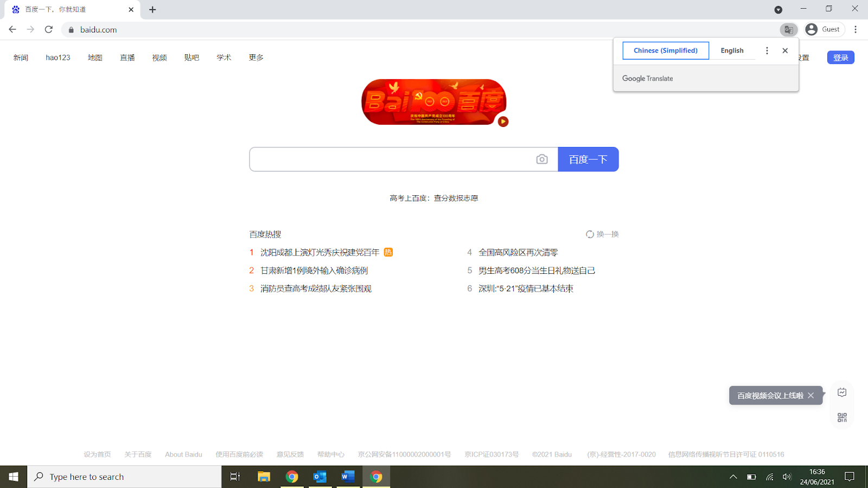Click the About Baidu footer link

(183, 454)
